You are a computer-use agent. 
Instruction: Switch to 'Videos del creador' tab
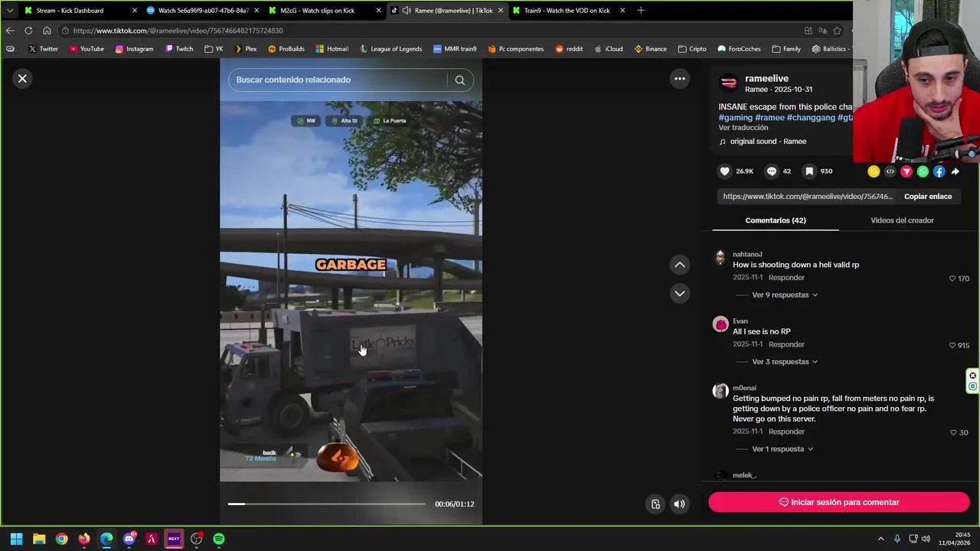coord(902,220)
